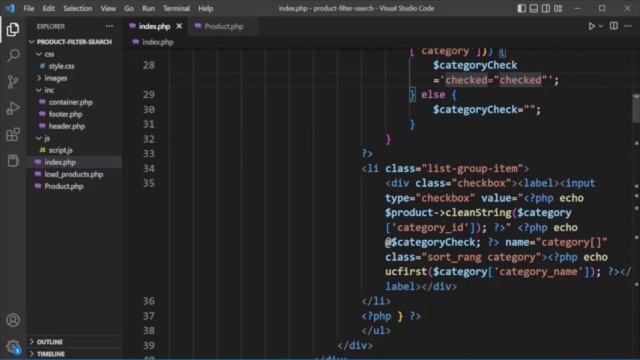Click the $categoryCheck variable on line 28
Viewport: 640px width, 360px height.
tap(475, 65)
